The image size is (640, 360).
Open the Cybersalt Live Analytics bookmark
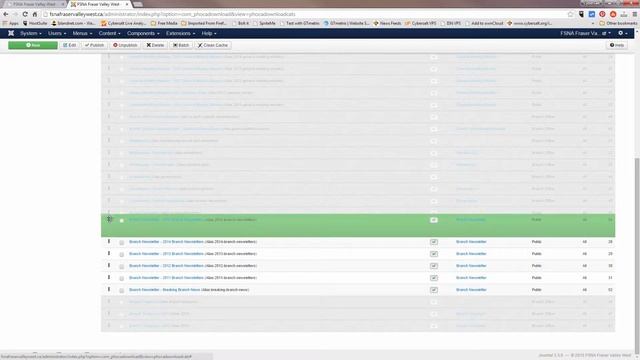coord(124,23)
